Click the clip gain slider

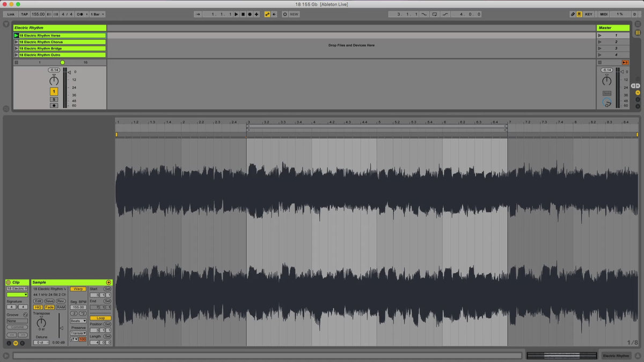click(60, 328)
